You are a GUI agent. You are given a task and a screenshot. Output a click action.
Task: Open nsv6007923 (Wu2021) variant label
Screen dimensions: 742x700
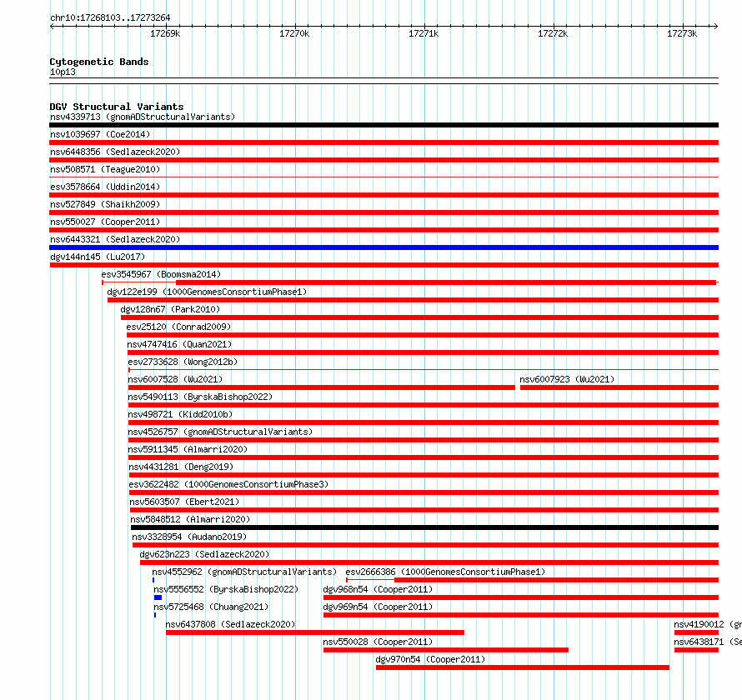point(567,379)
